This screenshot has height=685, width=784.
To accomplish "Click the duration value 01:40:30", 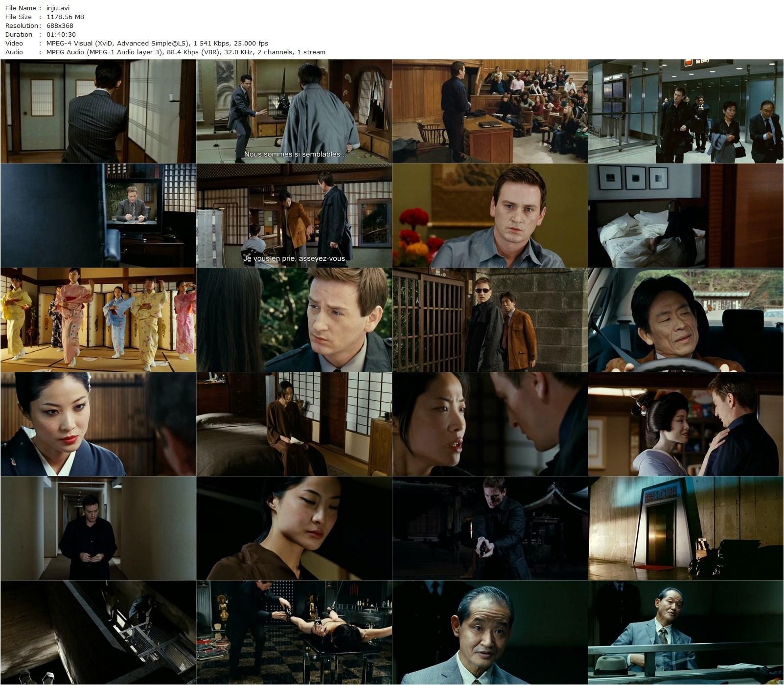I will (x=61, y=34).
